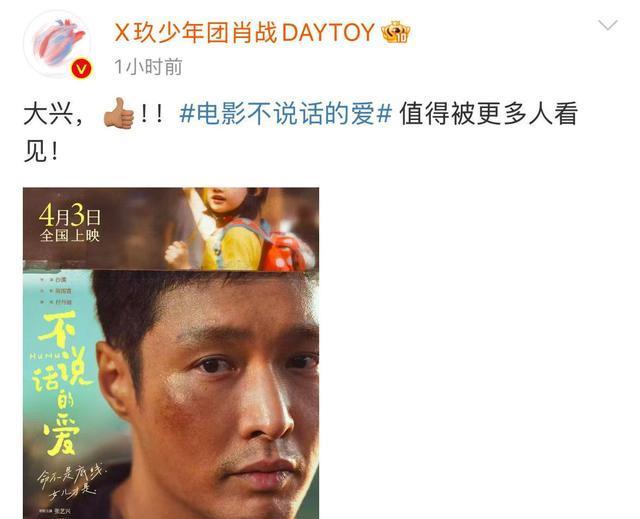Image resolution: width=640 pixels, height=519 pixels.
Task: Open the X玖少年团肖战DAYTOY profile name
Action: tap(244, 32)
